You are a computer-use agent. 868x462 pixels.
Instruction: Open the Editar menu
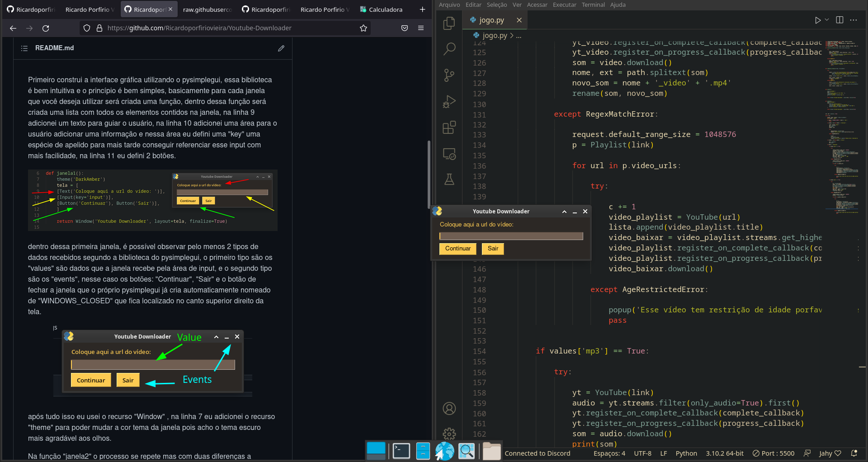[473, 5]
